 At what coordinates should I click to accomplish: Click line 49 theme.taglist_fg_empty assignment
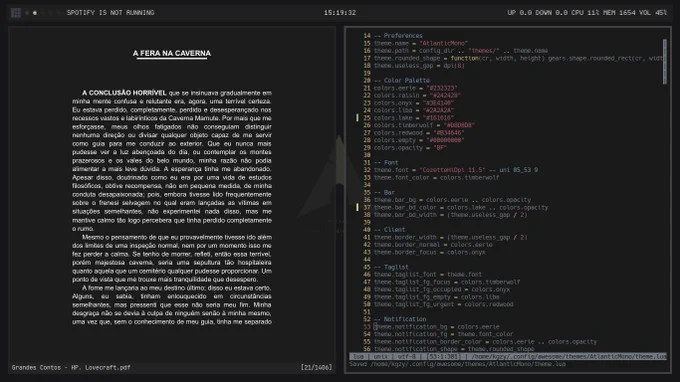point(436,297)
